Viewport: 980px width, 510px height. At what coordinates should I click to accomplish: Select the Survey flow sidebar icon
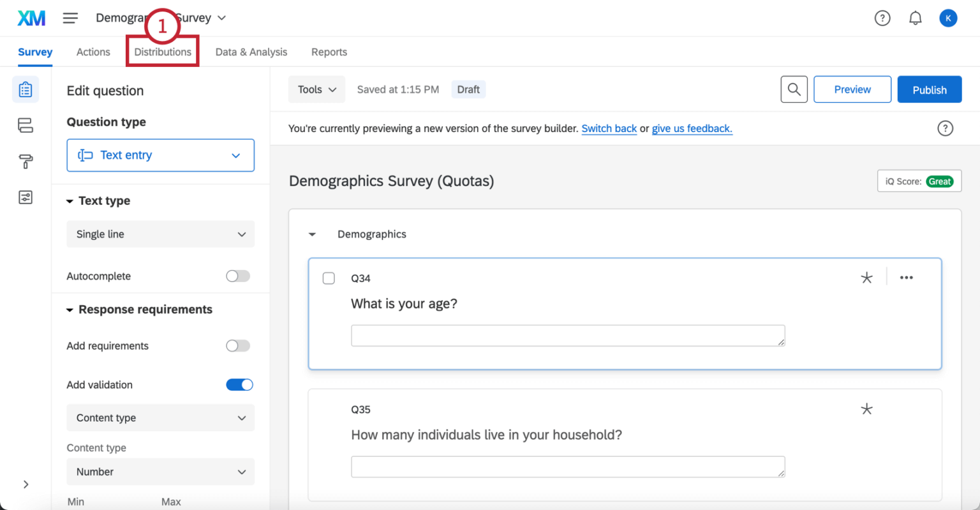pos(26,125)
